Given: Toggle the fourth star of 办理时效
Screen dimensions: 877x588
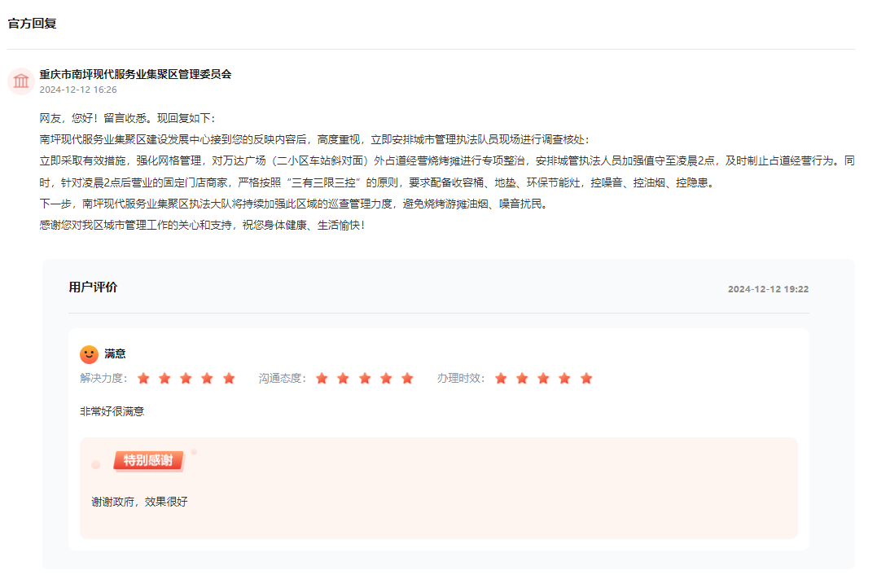Looking at the screenshot, I should tap(563, 378).
